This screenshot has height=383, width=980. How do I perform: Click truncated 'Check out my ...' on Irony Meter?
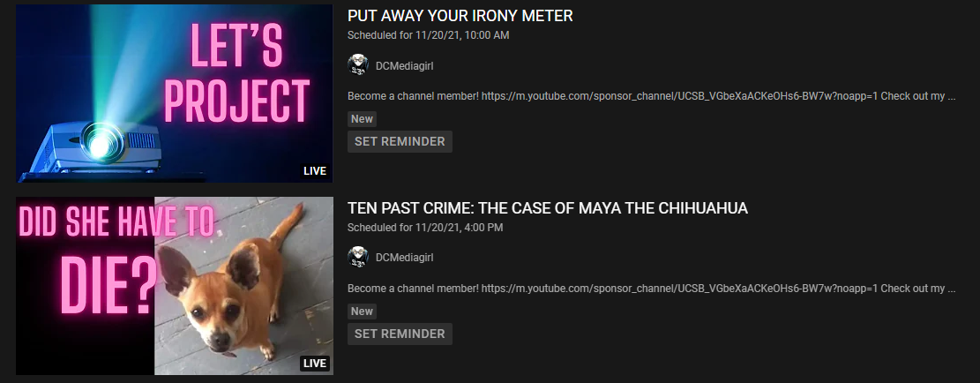919,97
